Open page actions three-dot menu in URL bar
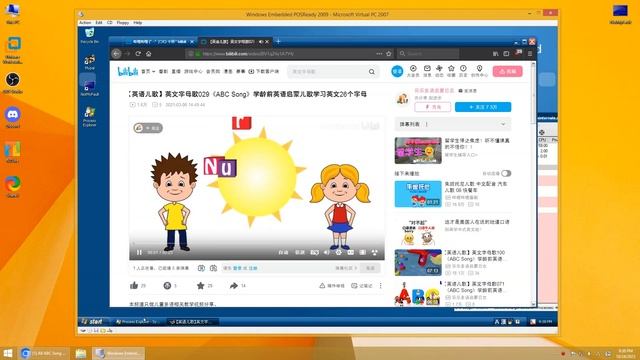 point(379,53)
